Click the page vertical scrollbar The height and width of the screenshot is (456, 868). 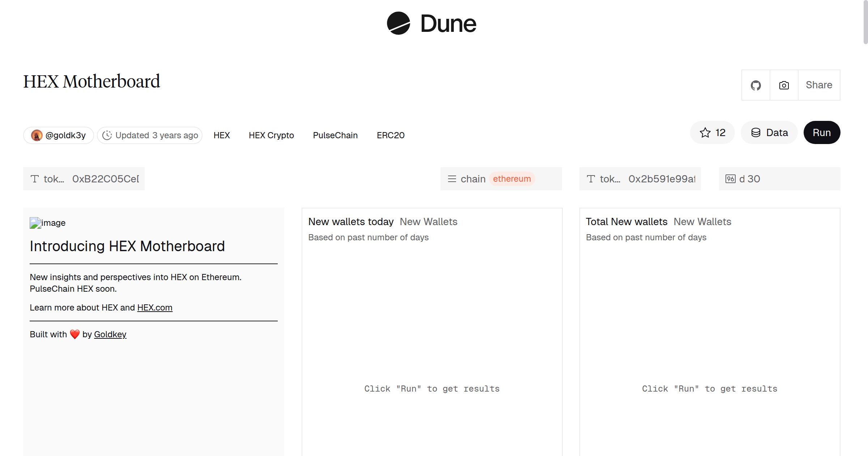[865, 22]
